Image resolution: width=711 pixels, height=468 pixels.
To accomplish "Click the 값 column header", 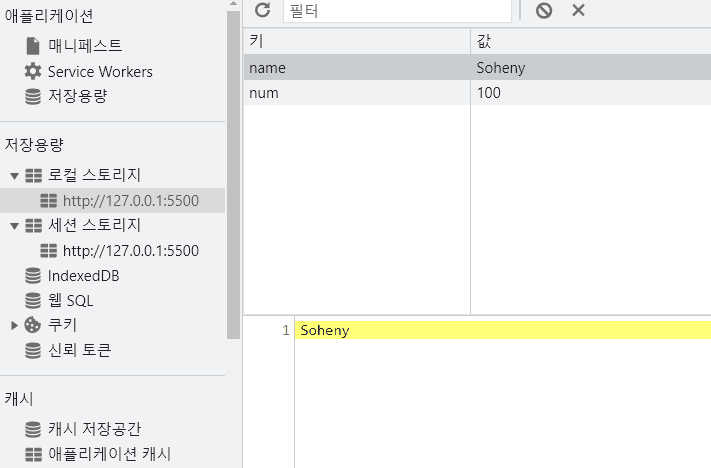I will (591, 41).
